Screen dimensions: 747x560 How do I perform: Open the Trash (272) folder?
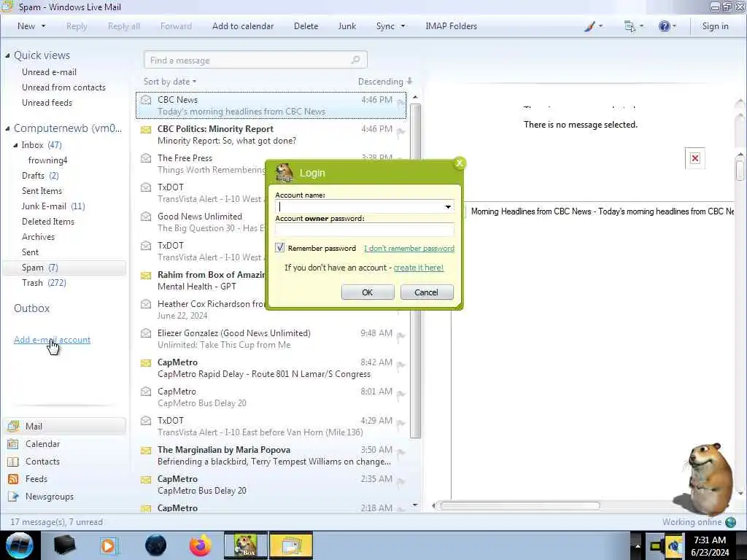(44, 283)
